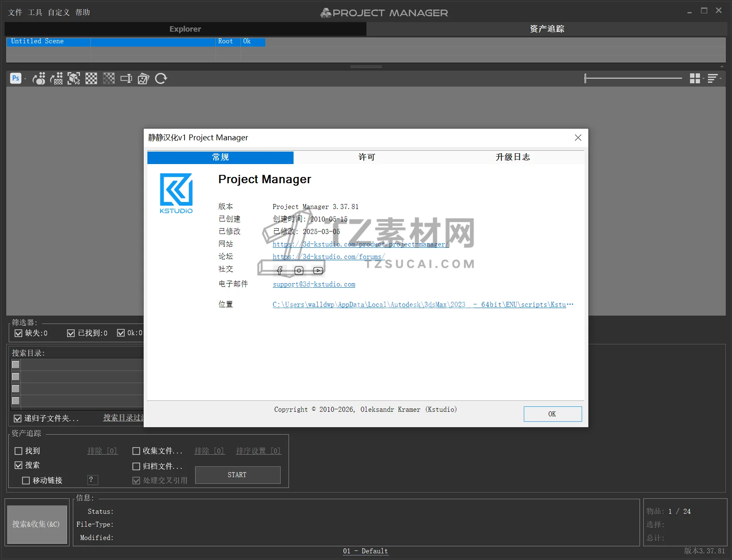Open the scene in Photoshop via Ps icon
The image size is (732, 560).
click(x=15, y=78)
